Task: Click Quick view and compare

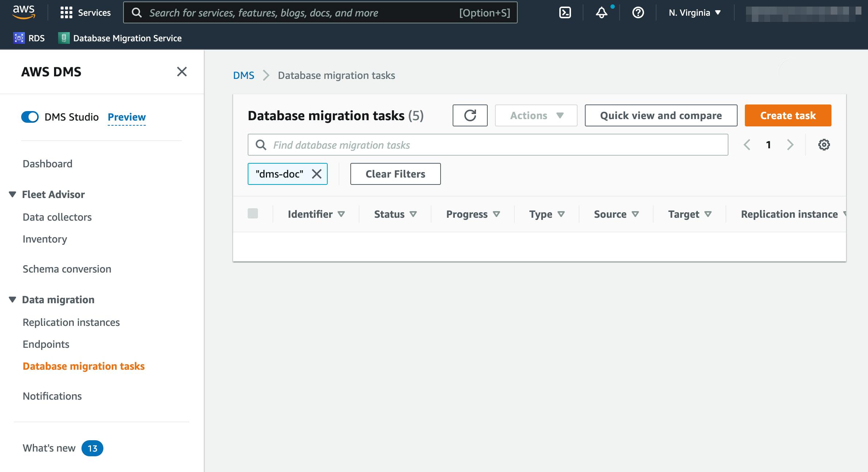Action: 660,115
